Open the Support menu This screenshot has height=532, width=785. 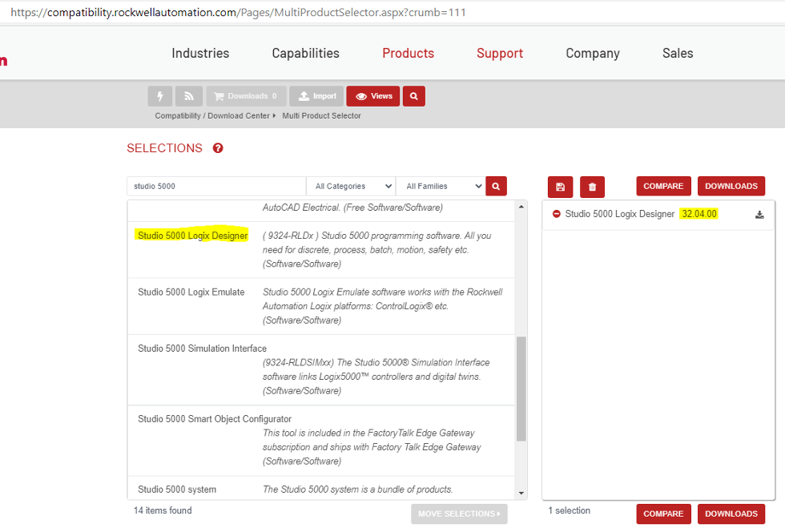pos(500,53)
